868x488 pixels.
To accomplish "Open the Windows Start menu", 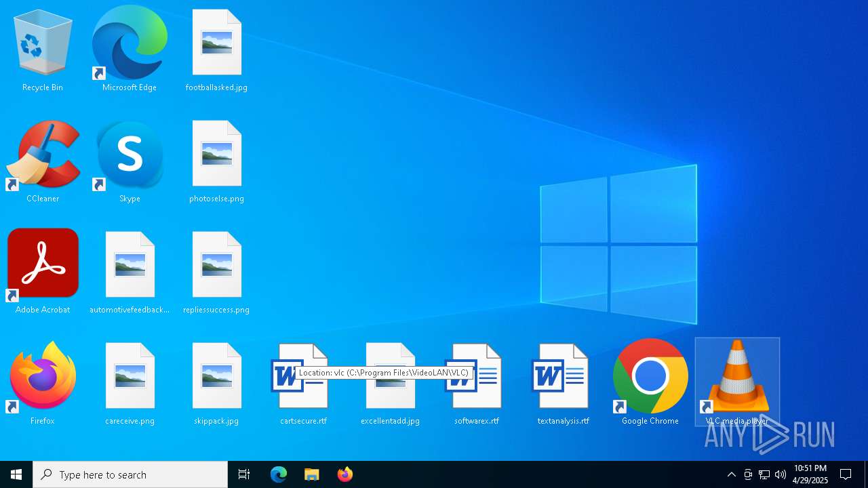I will 16,474.
